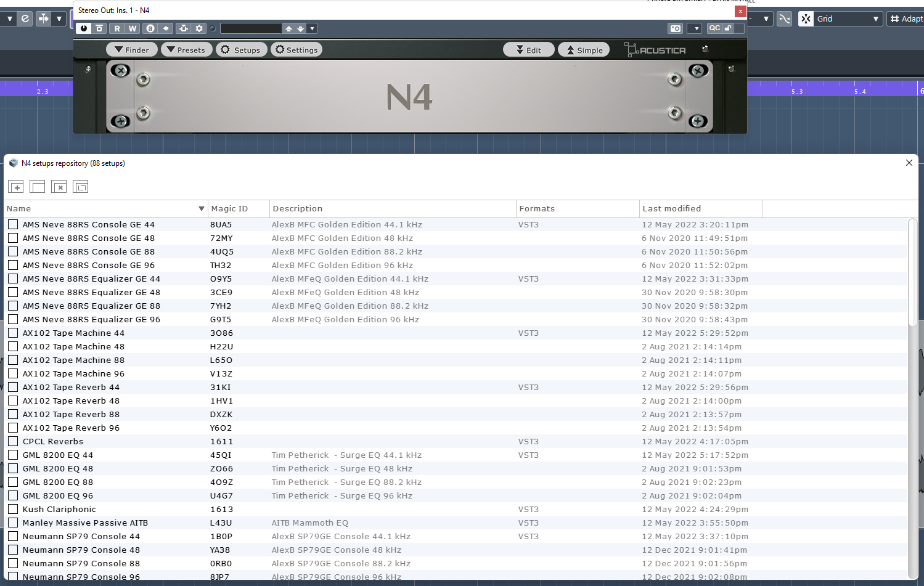
Task: Check AMS Neve 88RS Equalizer GE 48
Action: pos(13,292)
